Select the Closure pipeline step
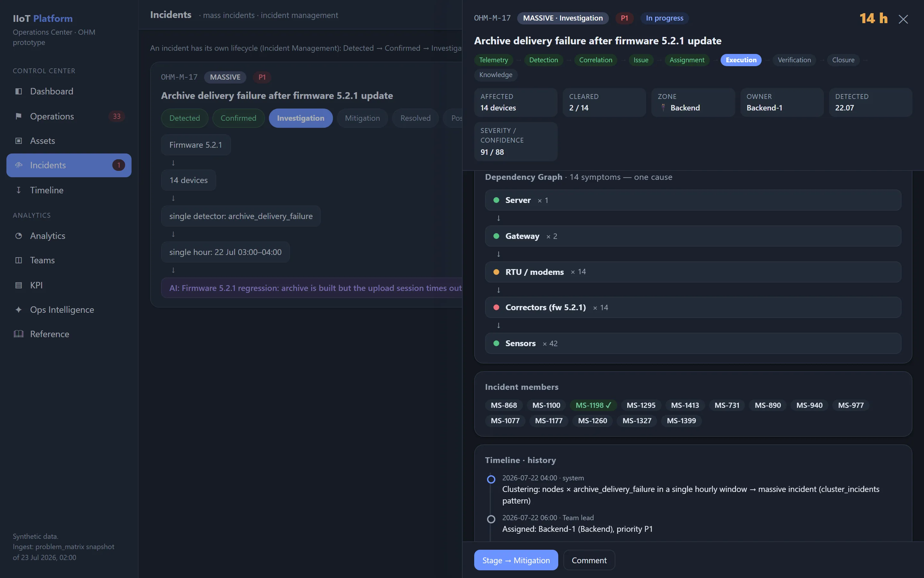The width and height of the screenshot is (924, 578). click(x=843, y=60)
